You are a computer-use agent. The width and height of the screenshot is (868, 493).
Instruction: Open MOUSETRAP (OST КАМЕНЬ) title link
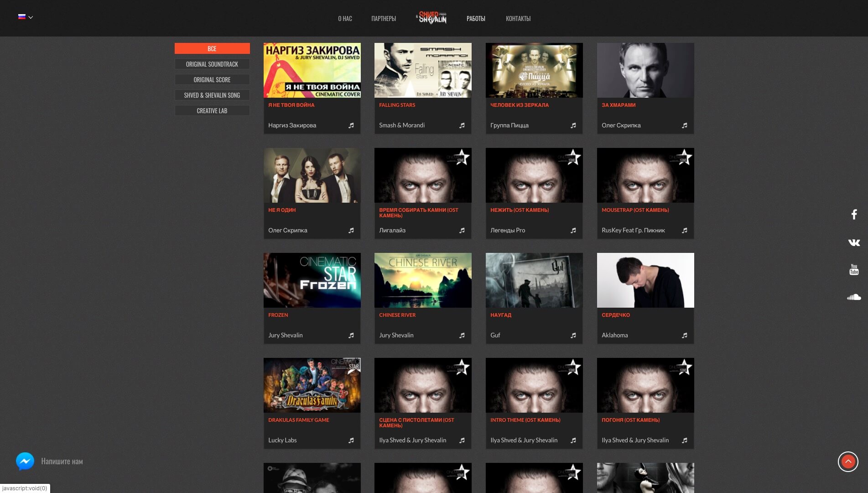click(x=635, y=210)
